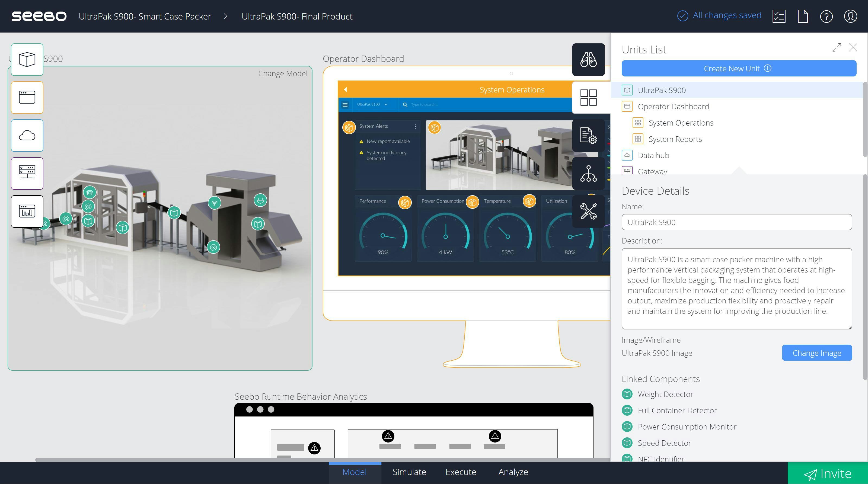Open System Alerts three-dot menu
The height and width of the screenshot is (484, 868).
[416, 126]
